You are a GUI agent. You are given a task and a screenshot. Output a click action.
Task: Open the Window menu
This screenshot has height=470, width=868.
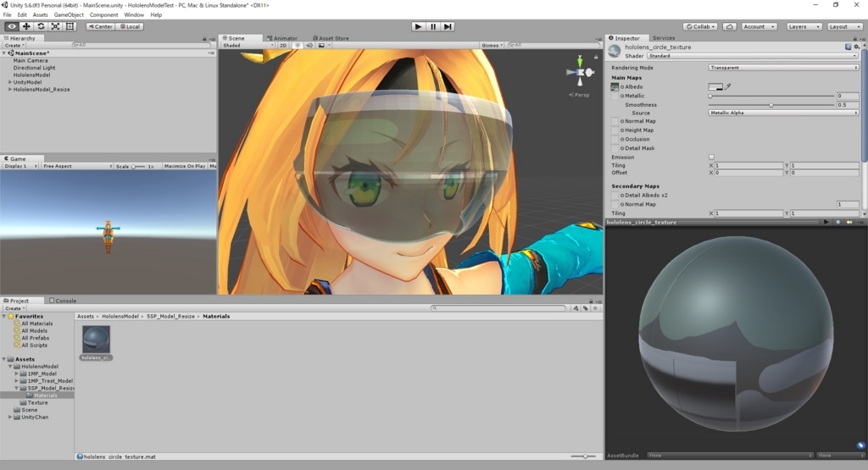pos(134,15)
